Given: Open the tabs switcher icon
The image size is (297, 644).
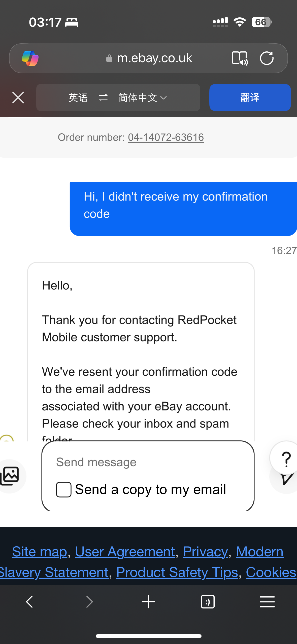Looking at the screenshot, I should (x=208, y=602).
